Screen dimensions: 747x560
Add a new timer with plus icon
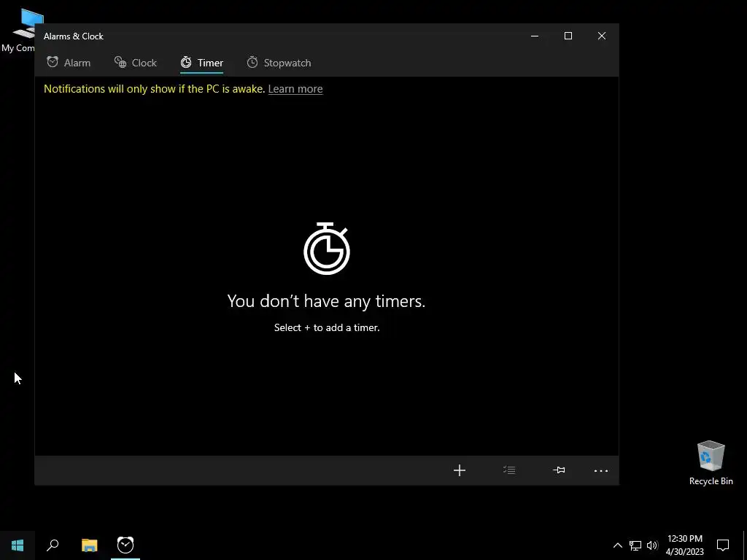click(460, 470)
